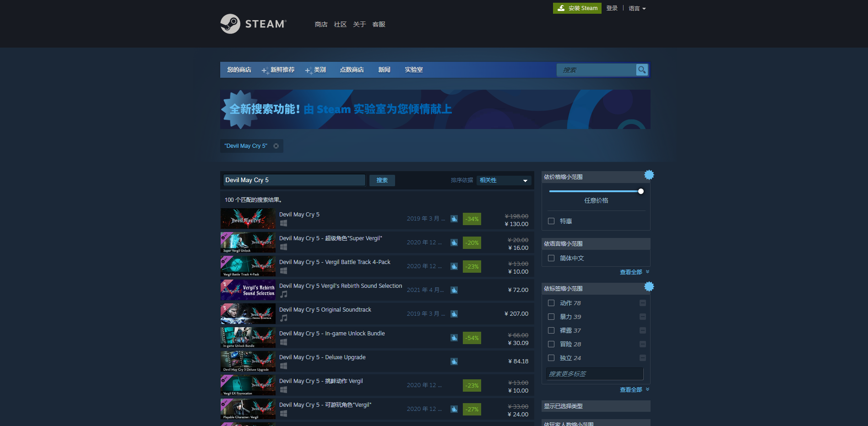Click review icon for Original Soundtrack row
Screen dimensions: 868x426
(454, 314)
